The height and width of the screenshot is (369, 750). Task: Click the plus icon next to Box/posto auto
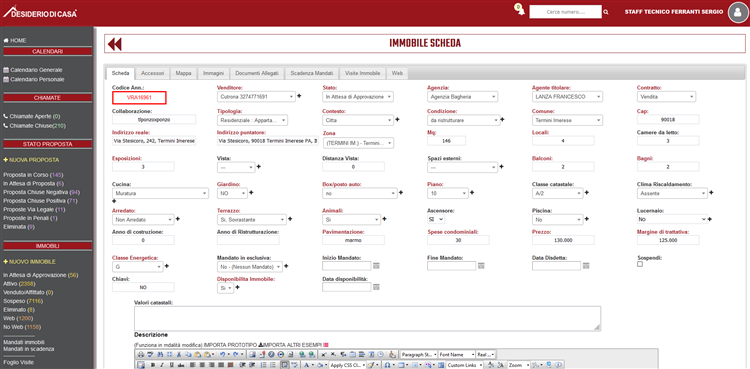pos(401,193)
